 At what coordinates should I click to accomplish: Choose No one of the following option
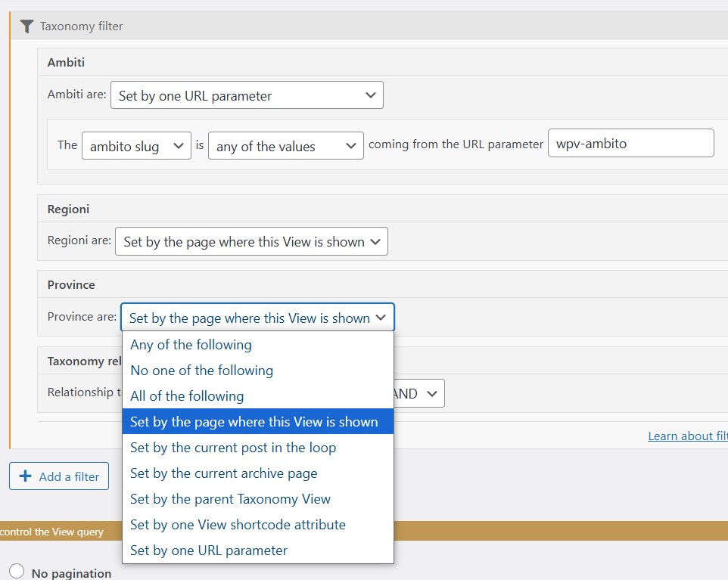click(x=201, y=371)
